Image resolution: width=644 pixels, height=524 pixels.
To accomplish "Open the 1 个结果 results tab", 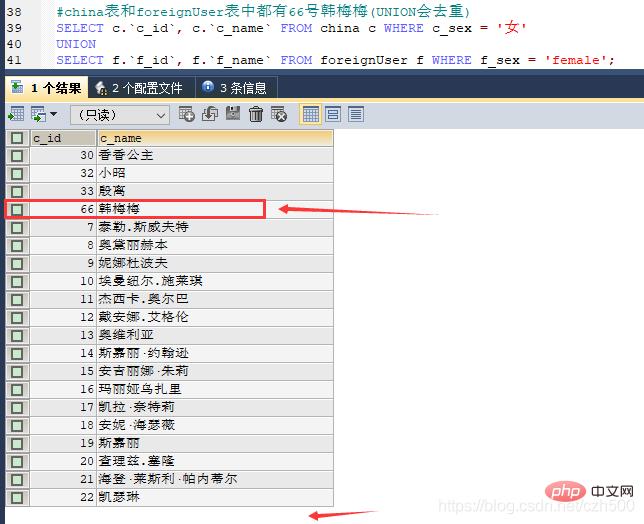I will click(x=47, y=88).
